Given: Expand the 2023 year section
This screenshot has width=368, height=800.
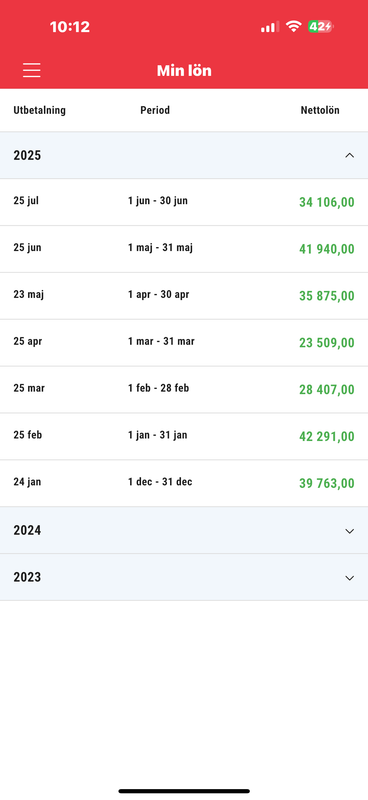Looking at the screenshot, I should [x=184, y=578].
